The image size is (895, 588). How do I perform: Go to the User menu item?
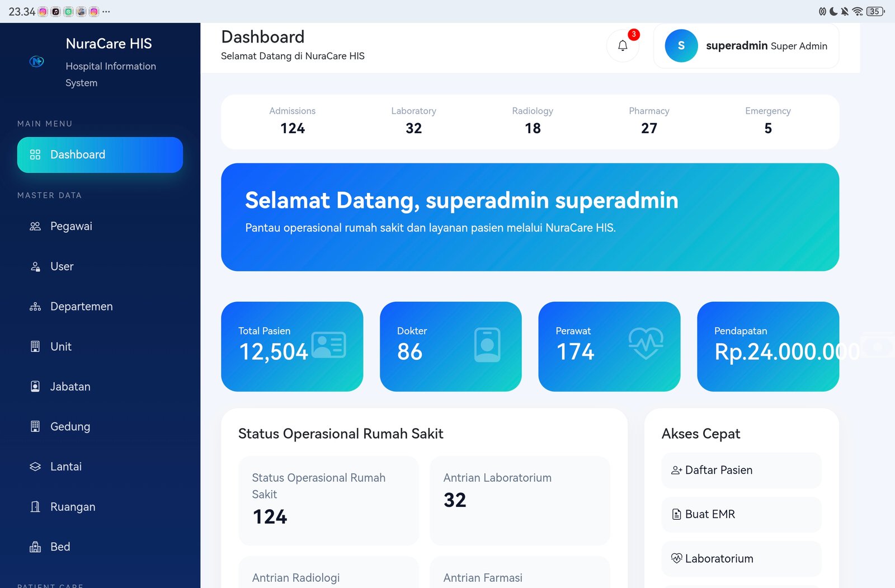[100, 266]
